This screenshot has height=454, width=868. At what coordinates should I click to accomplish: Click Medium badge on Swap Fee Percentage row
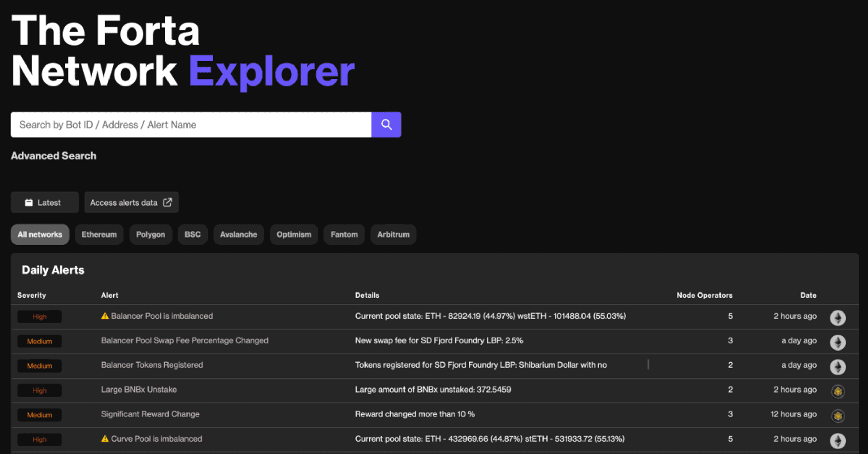click(40, 341)
